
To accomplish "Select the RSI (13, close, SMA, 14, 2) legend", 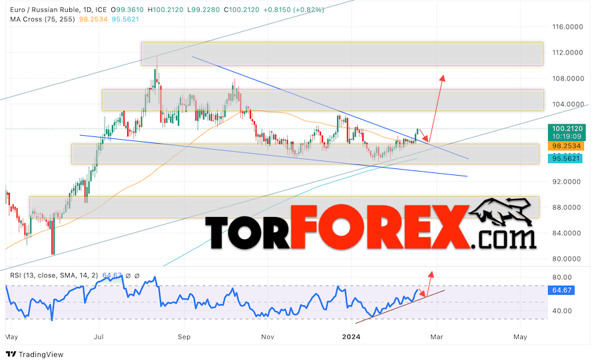I will pyautogui.click(x=54, y=275).
